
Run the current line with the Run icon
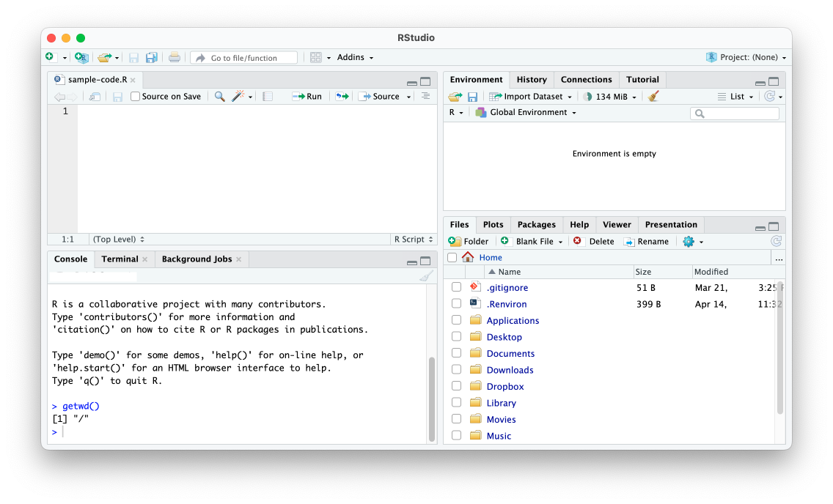coord(307,96)
